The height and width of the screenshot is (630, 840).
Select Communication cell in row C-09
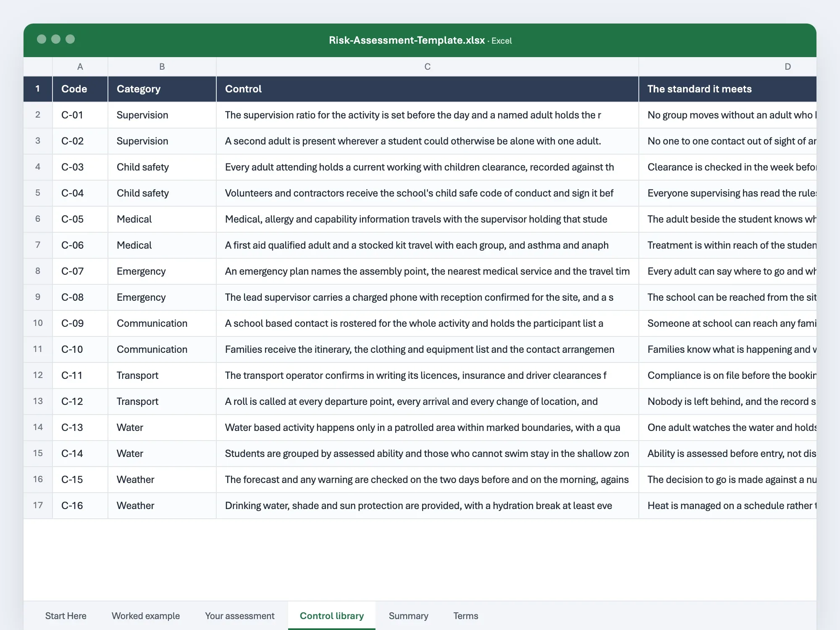click(162, 323)
